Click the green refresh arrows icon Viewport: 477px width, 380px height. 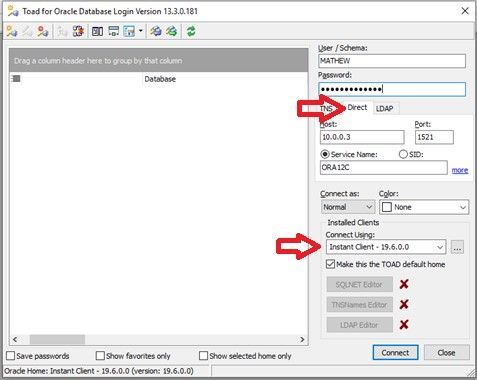pos(191,32)
